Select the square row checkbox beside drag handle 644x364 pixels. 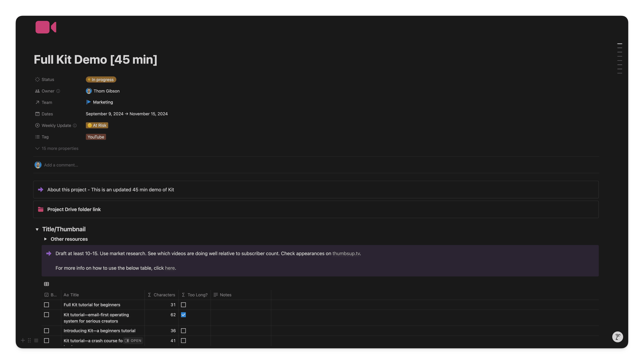36,340
